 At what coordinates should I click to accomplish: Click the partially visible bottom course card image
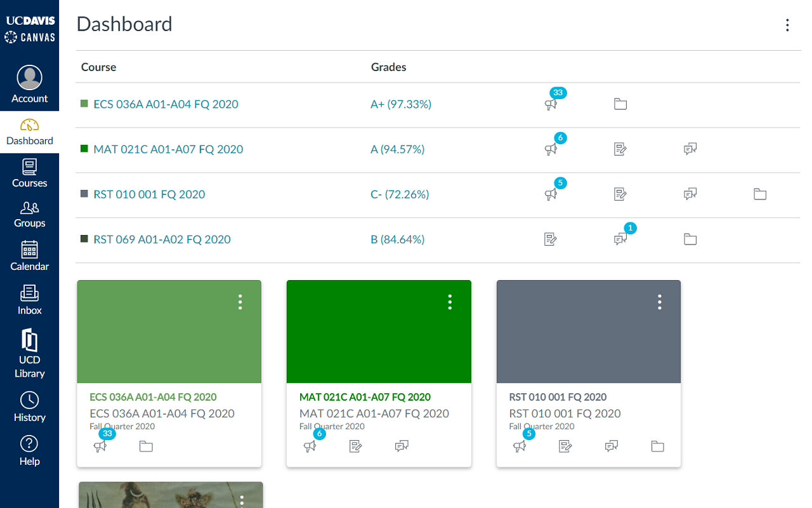coord(170,498)
